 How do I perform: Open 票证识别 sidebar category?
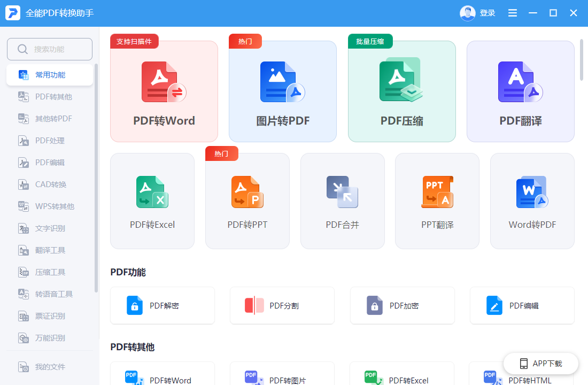click(x=50, y=316)
